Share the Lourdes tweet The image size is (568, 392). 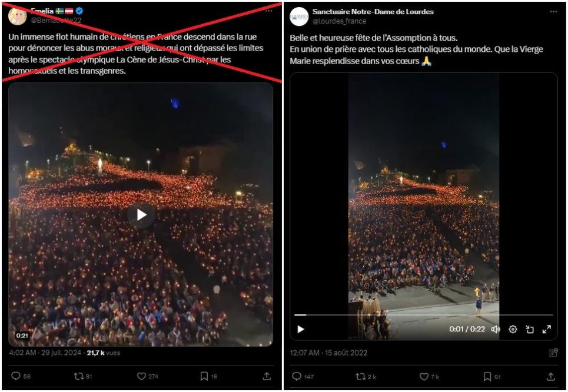(x=550, y=377)
